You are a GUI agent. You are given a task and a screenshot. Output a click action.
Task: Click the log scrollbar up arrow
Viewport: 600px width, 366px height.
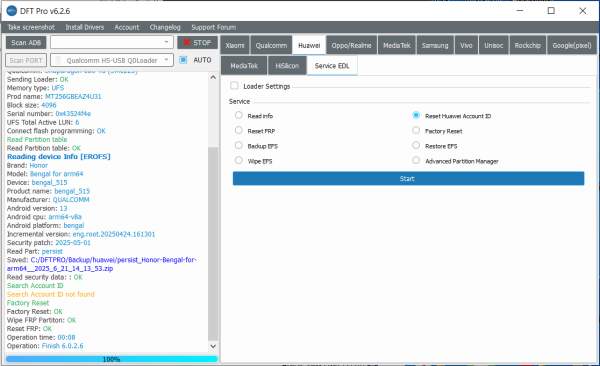click(213, 77)
